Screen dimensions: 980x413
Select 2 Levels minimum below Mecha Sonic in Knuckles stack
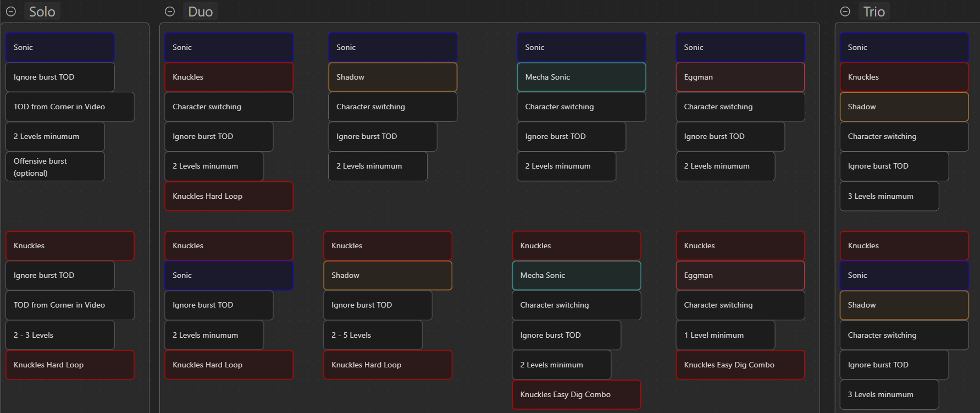coord(562,365)
